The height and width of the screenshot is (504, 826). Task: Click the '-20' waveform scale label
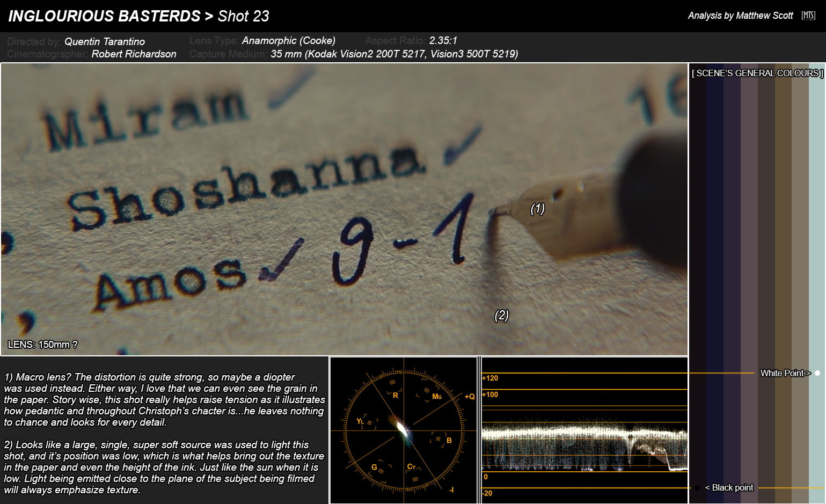click(x=487, y=493)
